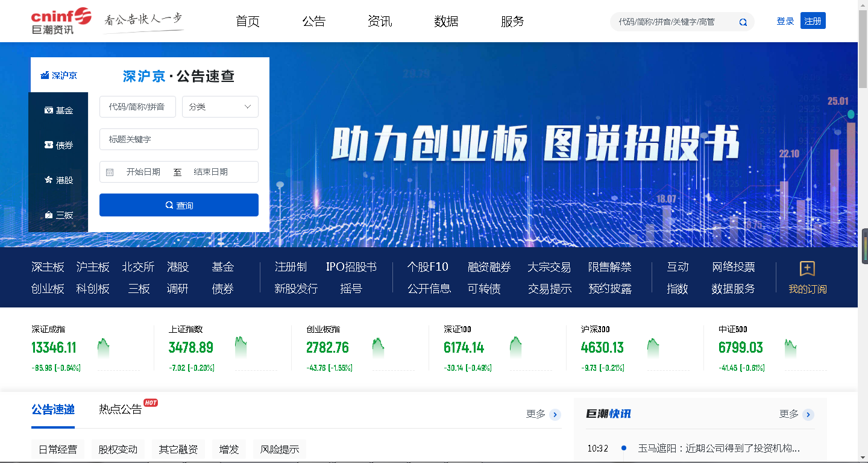Select the 债券 tab in side panel
The width and height of the screenshot is (868, 463).
click(59, 145)
